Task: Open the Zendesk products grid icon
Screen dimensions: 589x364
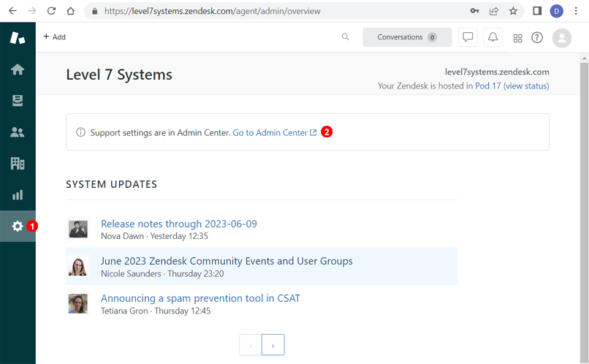Action: point(517,38)
